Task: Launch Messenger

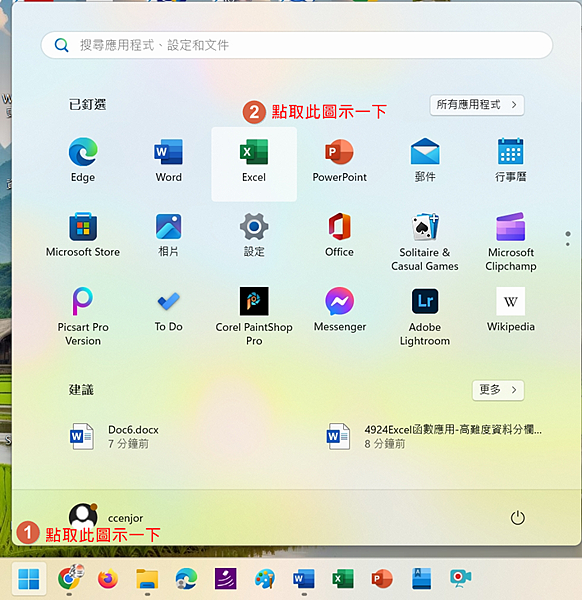Action: [339, 310]
